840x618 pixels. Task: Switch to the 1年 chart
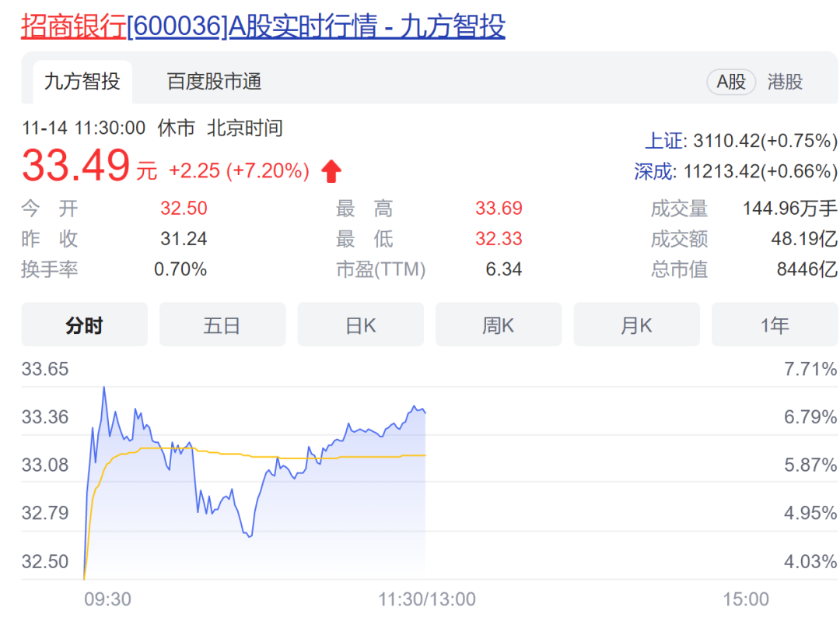click(775, 325)
